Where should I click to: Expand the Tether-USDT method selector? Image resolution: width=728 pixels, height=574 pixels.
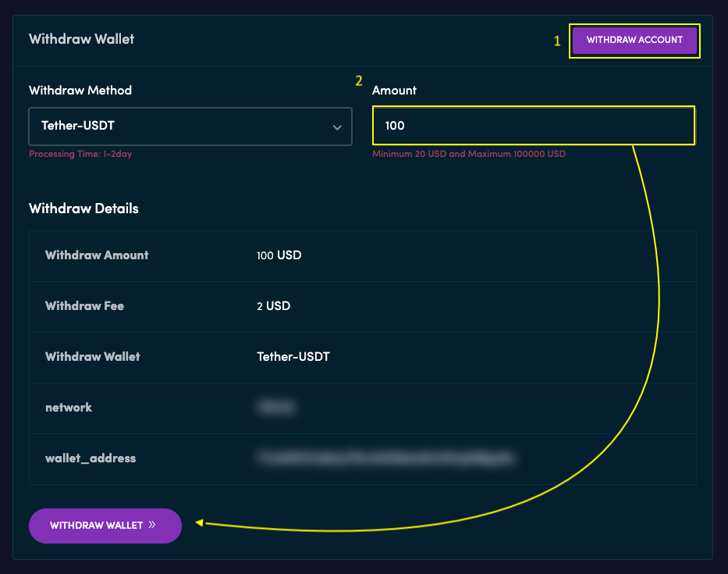190,126
